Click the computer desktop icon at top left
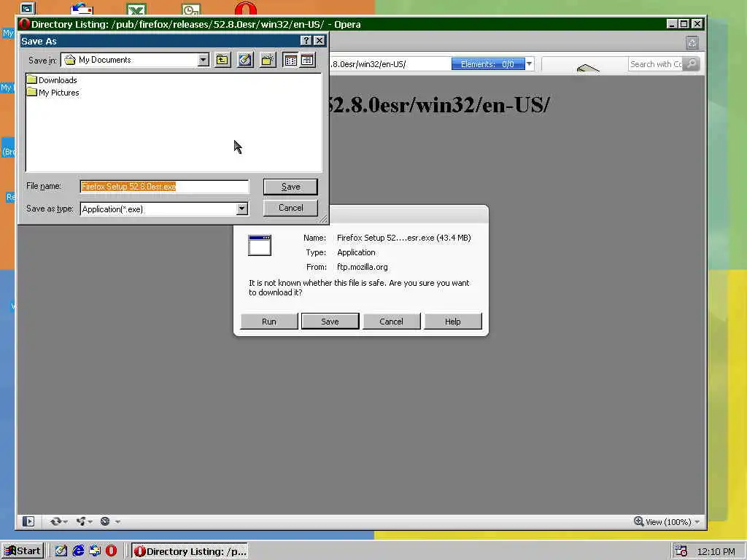Viewport: 747px width, 560px height. [27, 7]
